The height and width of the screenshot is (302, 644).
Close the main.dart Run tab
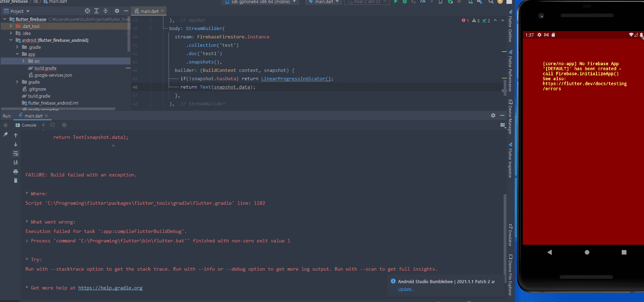pos(46,116)
